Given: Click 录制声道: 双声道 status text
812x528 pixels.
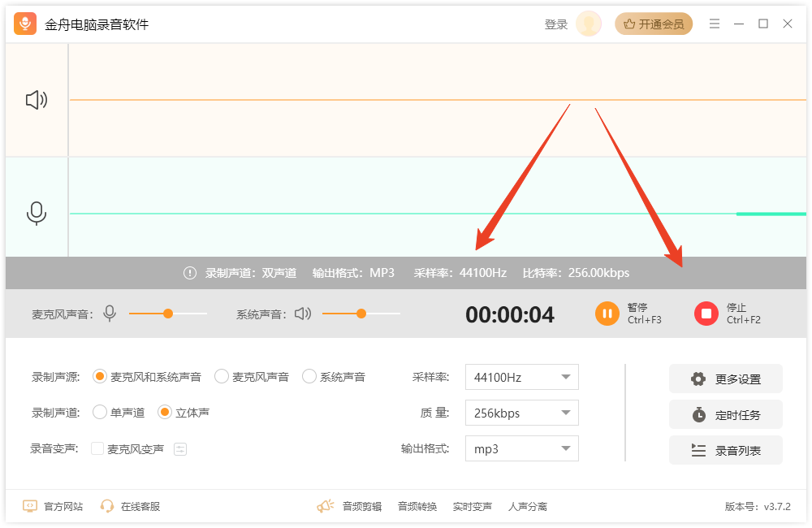Looking at the screenshot, I should pyautogui.click(x=251, y=273).
